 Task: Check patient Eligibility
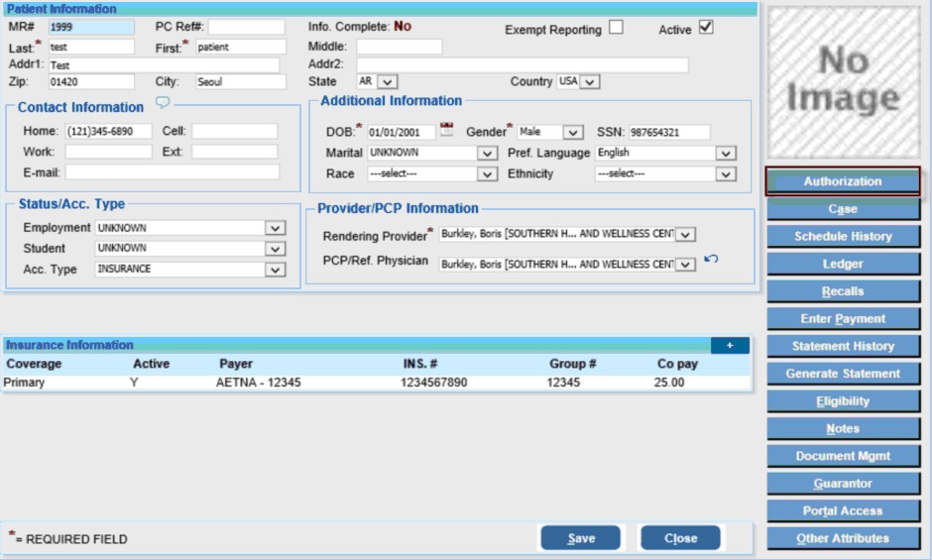coord(843,401)
